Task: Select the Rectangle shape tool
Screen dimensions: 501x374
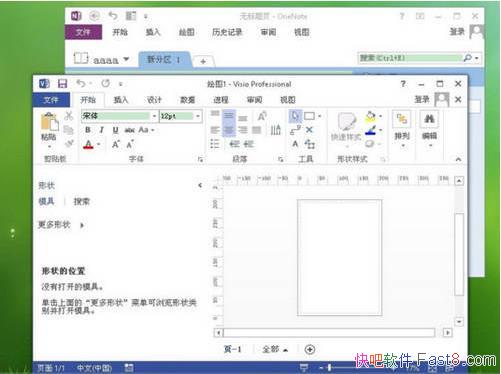Action: tap(309, 116)
